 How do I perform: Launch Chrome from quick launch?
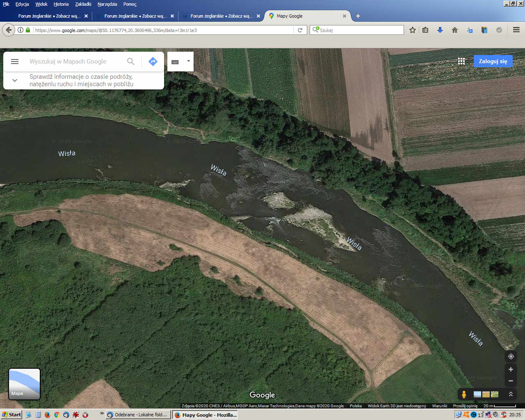(x=57, y=415)
